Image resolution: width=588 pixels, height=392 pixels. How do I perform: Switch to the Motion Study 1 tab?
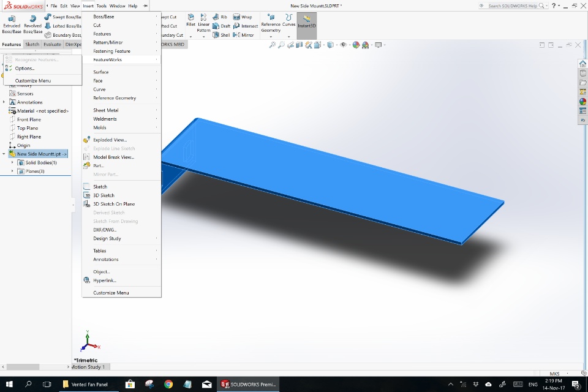point(88,367)
